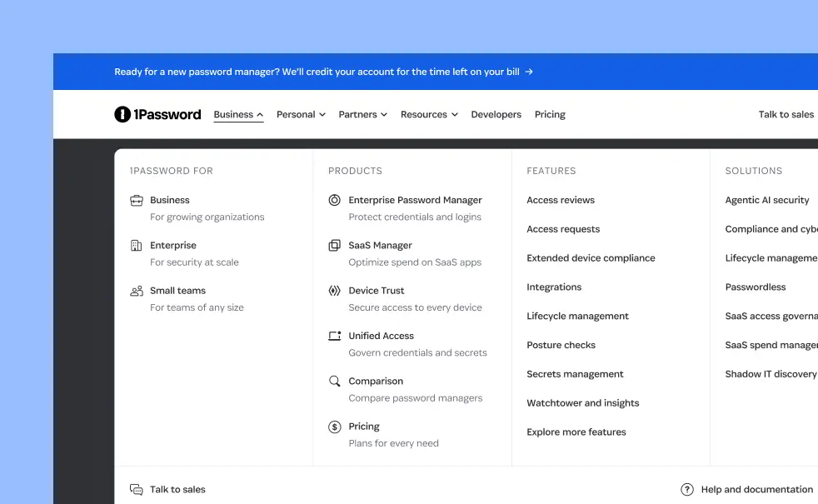Click the question mark help icon
818x504 pixels.
[687, 489]
